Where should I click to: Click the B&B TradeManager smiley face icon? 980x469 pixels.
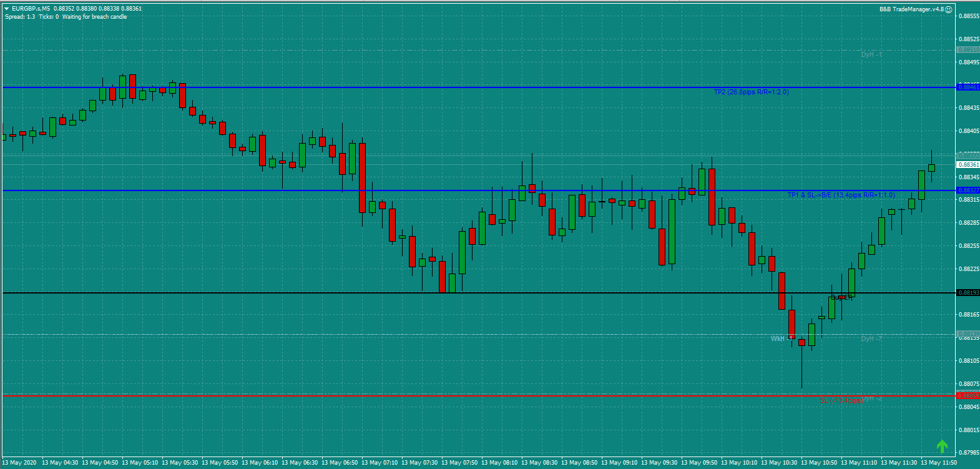949,9
